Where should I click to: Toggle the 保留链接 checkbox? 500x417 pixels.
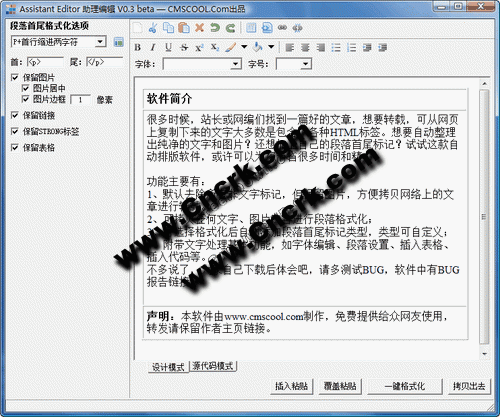pyautogui.click(x=15, y=115)
